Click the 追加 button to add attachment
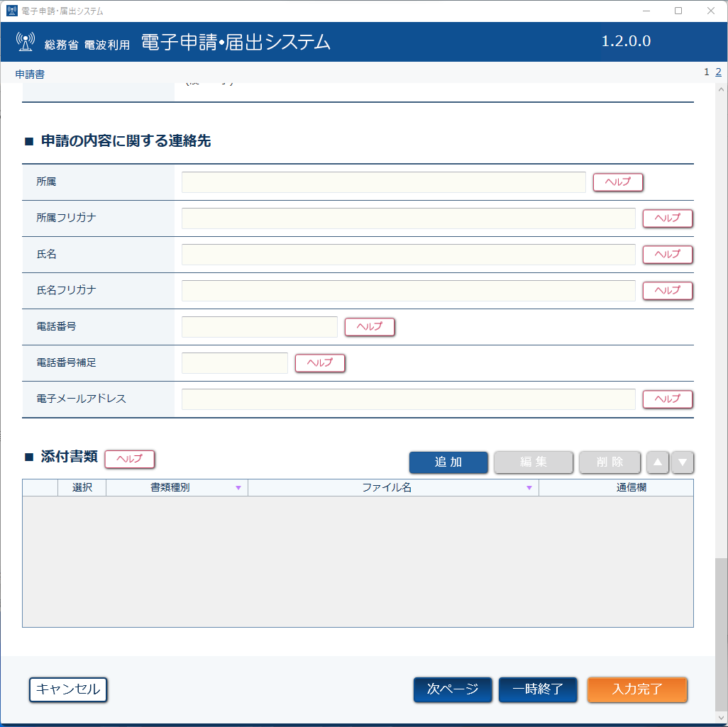 [448, 462]
